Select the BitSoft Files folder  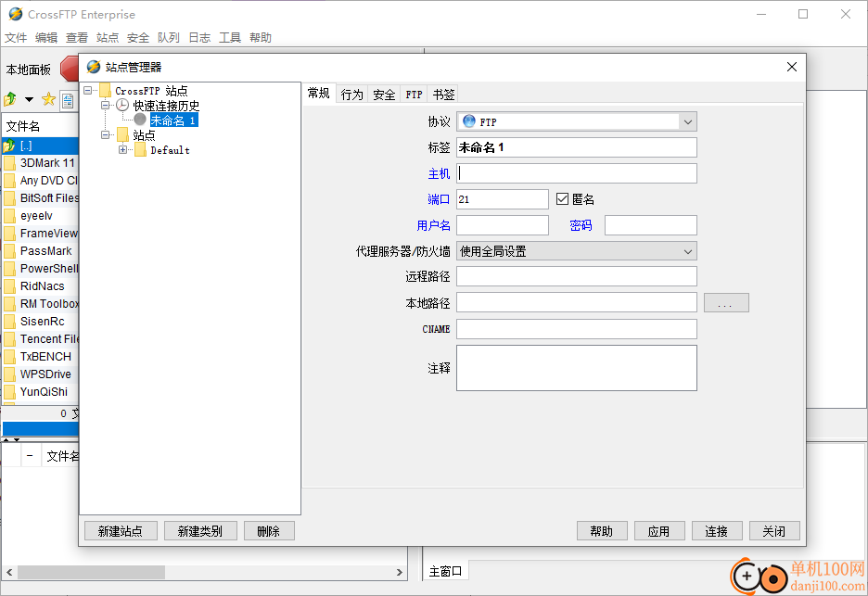coord(41,198)
